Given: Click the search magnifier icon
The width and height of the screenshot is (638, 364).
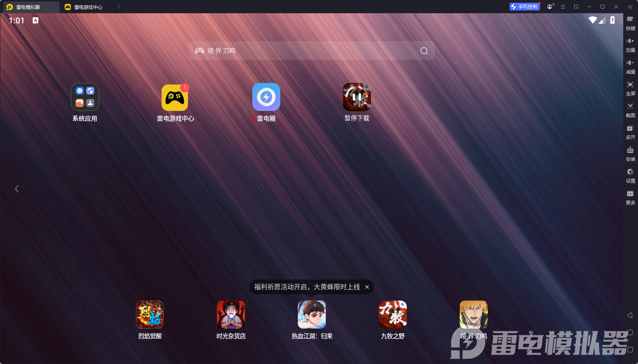Looking at the screenshot, I should click(424, 51).
